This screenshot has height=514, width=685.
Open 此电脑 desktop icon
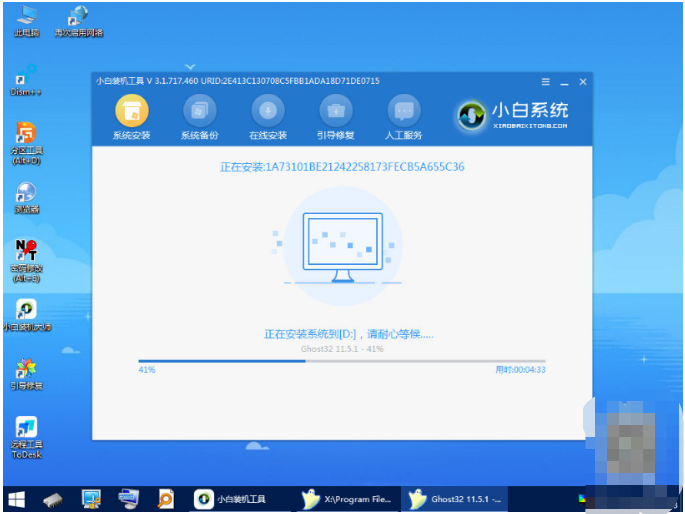coord(27,21)
